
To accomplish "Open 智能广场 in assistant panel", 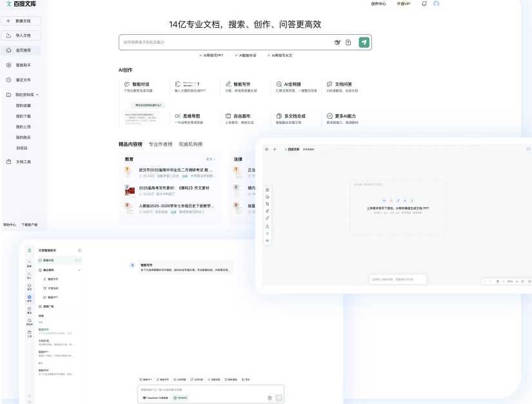I will coord(46,306).
